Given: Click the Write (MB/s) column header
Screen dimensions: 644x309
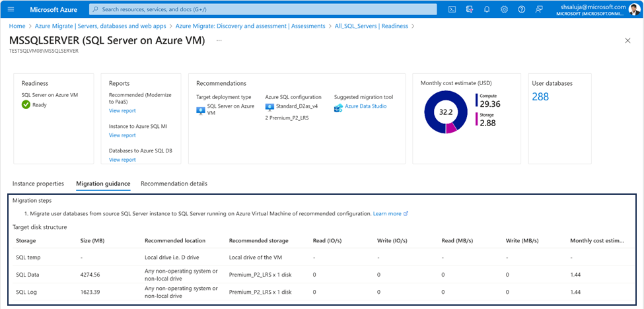Looking at the screenshot, I should coord(522,240).
